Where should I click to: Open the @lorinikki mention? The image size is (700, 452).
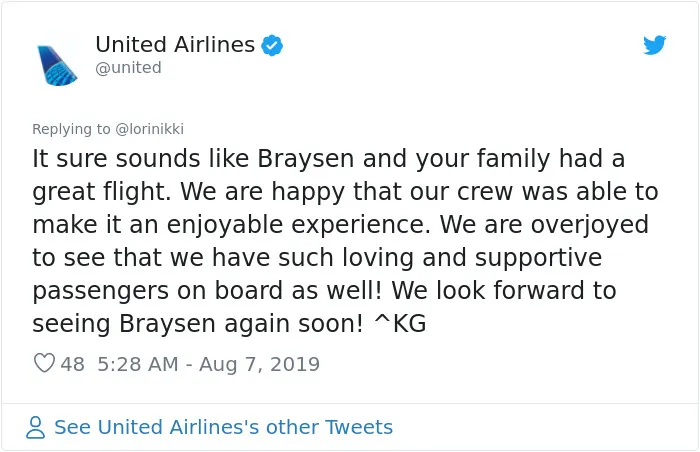point(150,129)
